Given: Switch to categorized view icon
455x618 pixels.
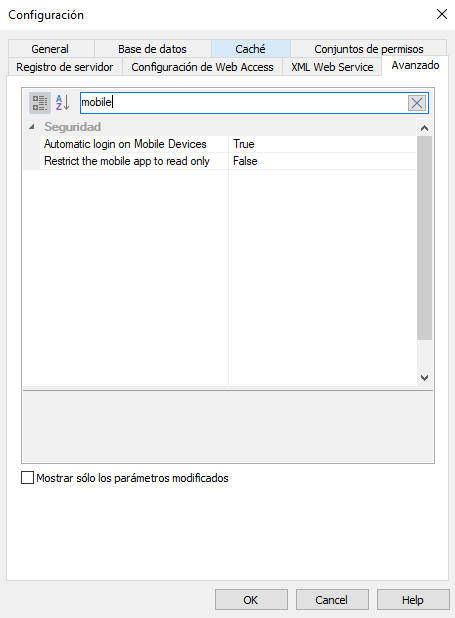Looking at the screenshot, I should 40,103.
